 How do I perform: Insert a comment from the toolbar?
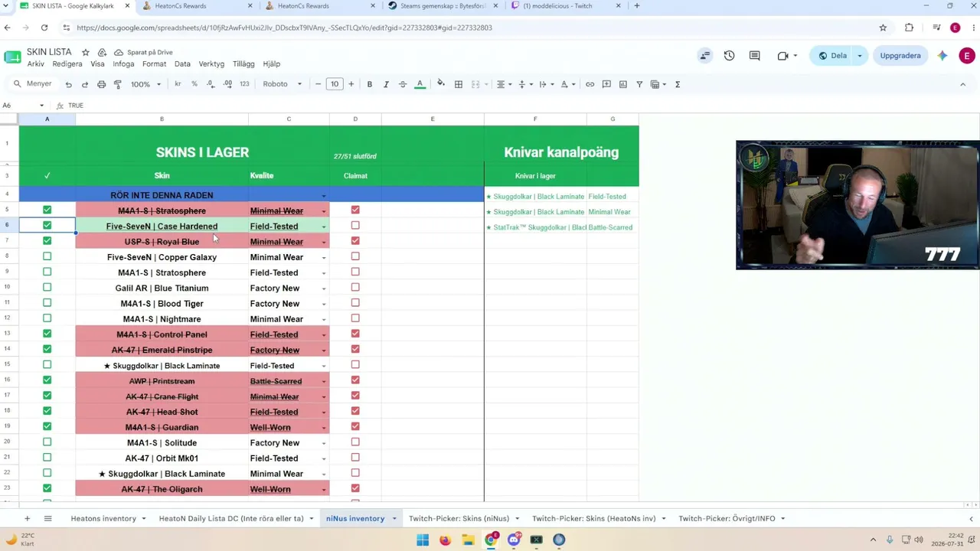[x=606, y=84]
